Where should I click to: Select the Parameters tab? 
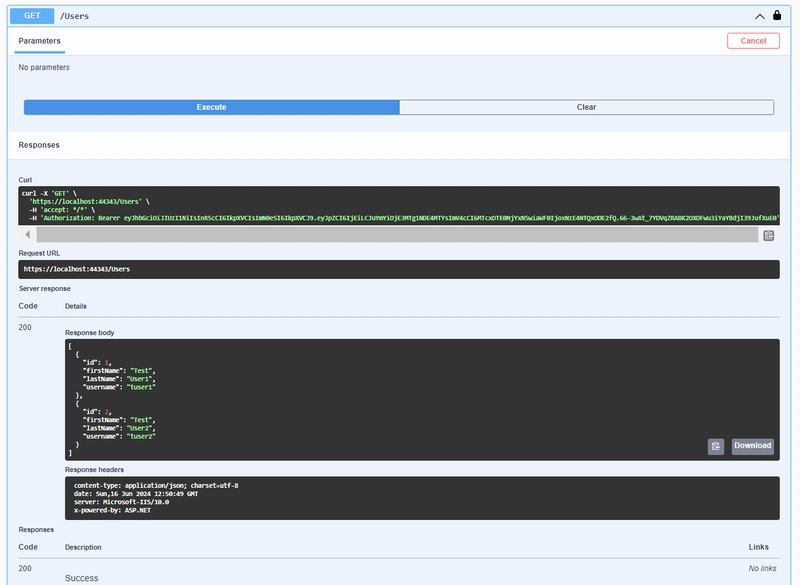[x=39, y=41]
